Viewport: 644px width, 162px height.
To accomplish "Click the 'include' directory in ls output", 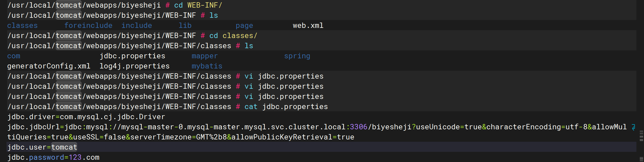I will (x=137, y=26).
